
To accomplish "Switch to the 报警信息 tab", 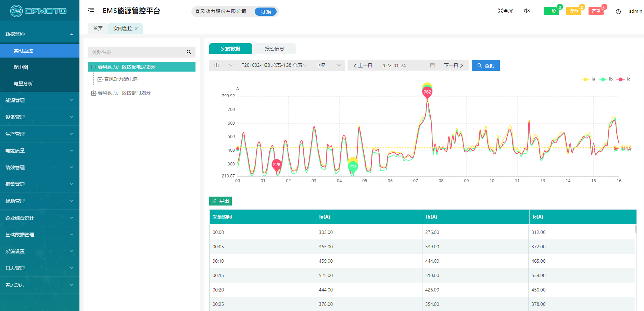I will click(x=274, y=49).
